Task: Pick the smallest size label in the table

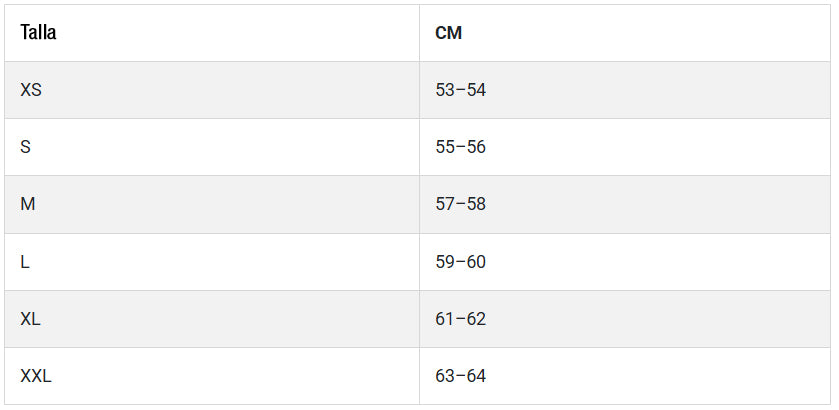Action: click(31, 90)
